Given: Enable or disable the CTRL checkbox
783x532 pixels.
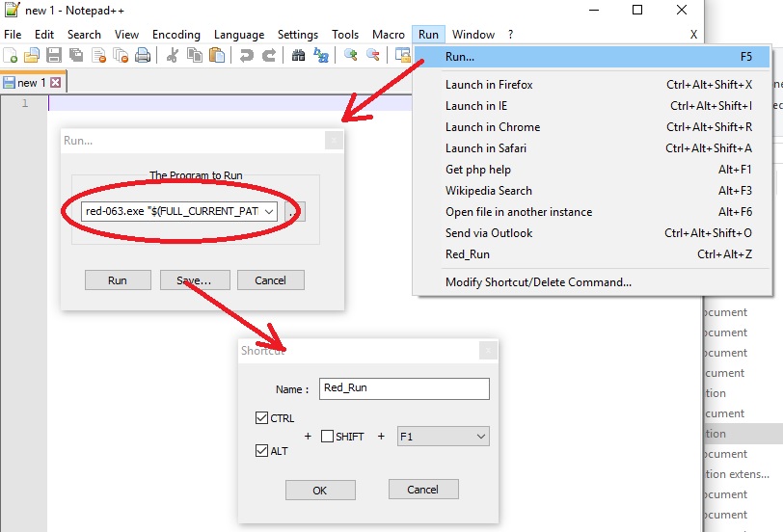Looking at the screenshot, I should [x=261, y=417].
